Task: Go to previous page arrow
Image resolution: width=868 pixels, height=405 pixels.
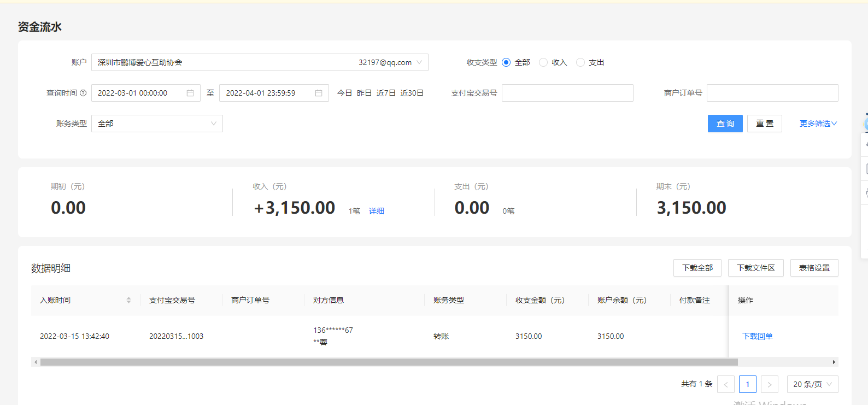Action: [x=726, y=384]
